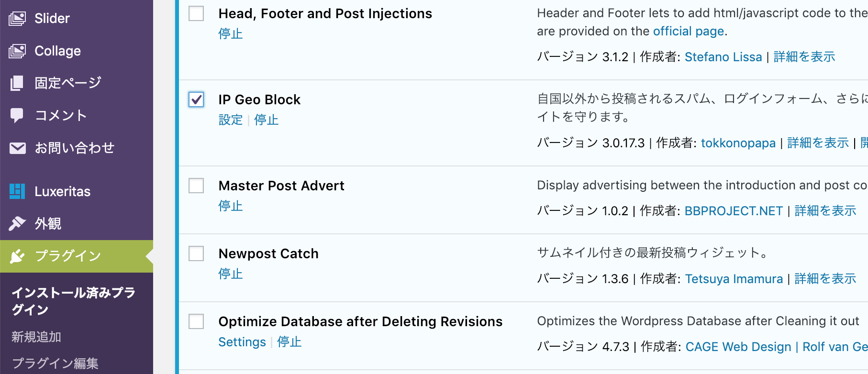Click the コメント speech bubble icon
Viewport: 868px width, 374px height.
tap(17, 115)
